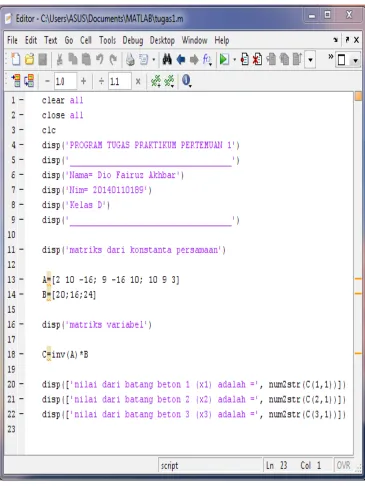
Task: Open the Go menu
Action: pos(69,40)
